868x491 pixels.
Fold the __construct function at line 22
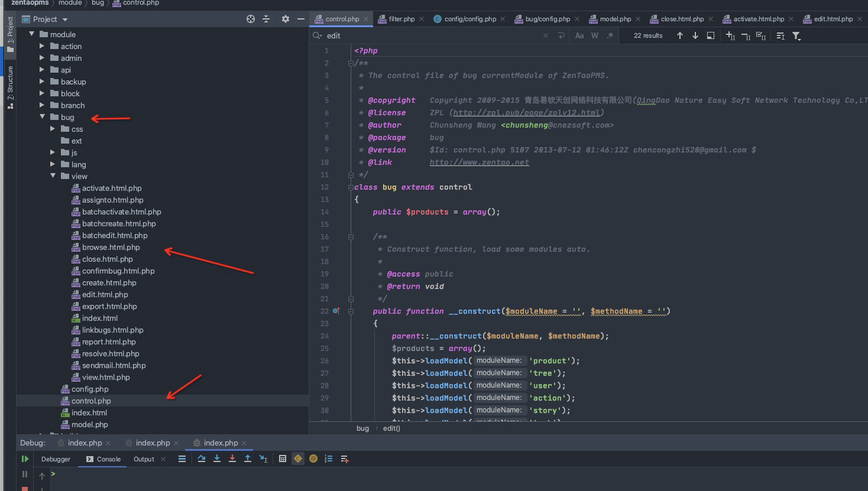(x=351, y=311)
